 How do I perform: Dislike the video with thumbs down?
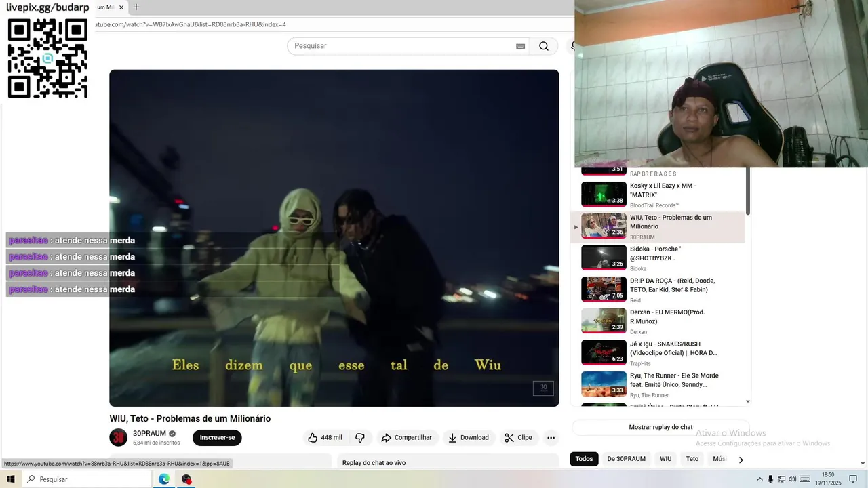click(360, 438)
